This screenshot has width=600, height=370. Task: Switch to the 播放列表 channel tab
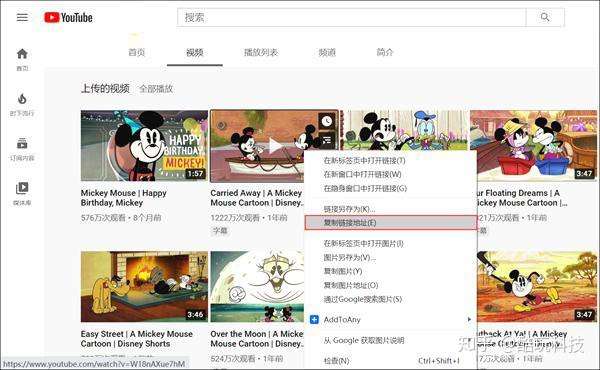coord(261,52)
